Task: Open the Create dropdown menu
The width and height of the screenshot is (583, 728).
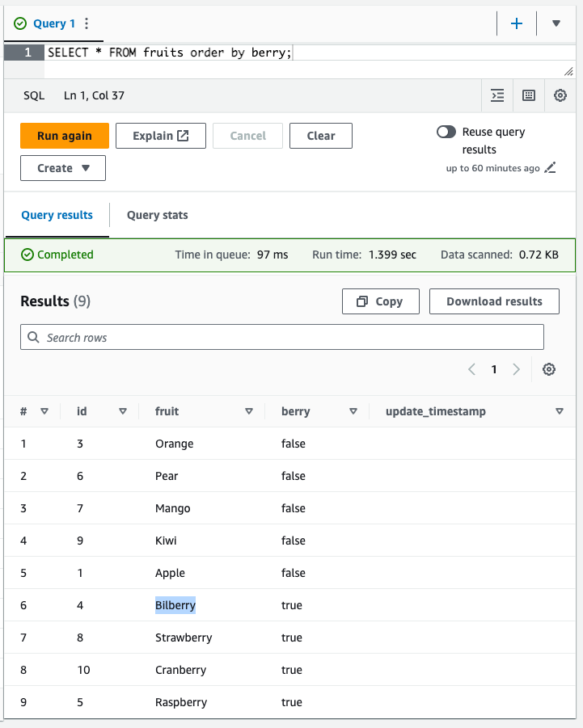Action: click(63, 168)
